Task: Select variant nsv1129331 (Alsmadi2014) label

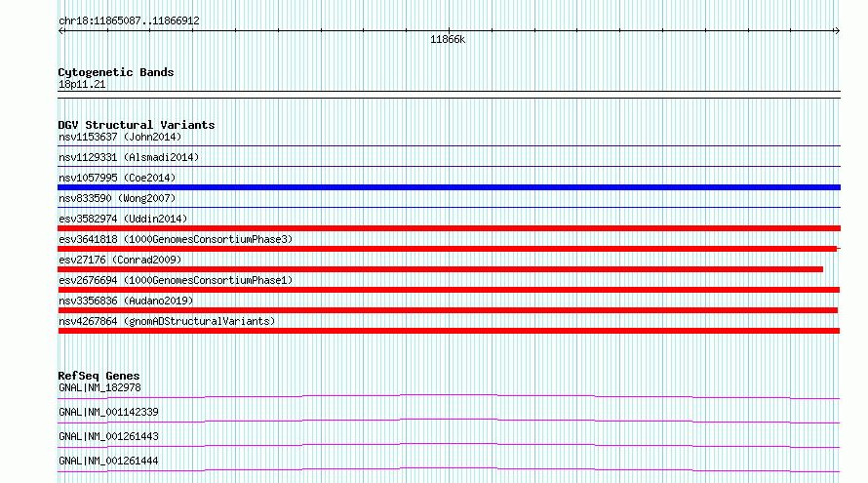Action: 129,157
